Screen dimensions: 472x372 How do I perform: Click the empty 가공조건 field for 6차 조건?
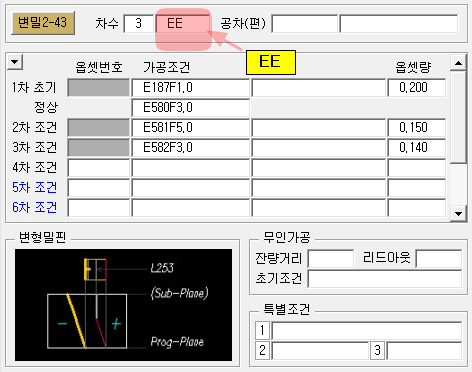[191, 208]
